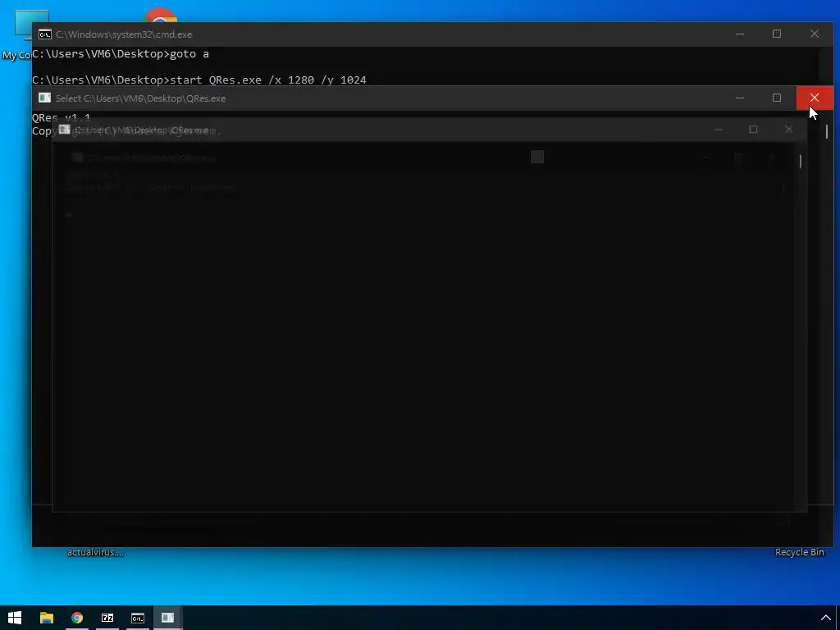Click the 'goto a' command line
The image size is (840, 630).
[121, 53]
